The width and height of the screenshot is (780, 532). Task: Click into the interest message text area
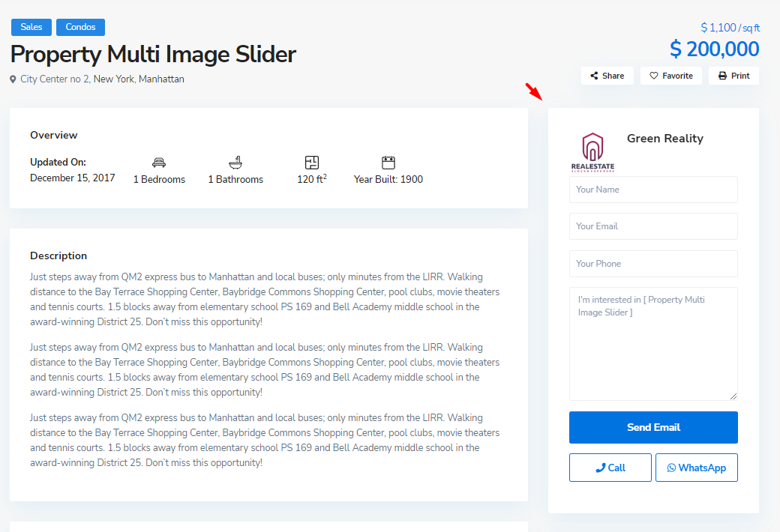tap(653, 344)
